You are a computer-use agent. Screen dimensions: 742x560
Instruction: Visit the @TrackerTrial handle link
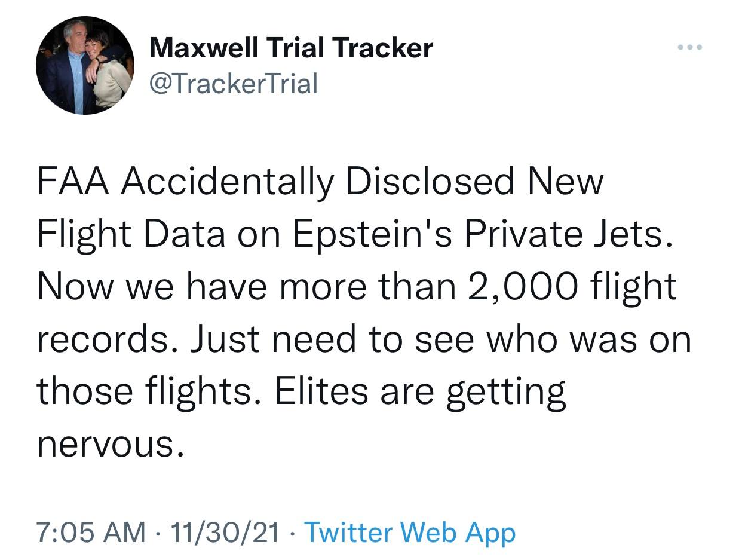click(234, 83)
